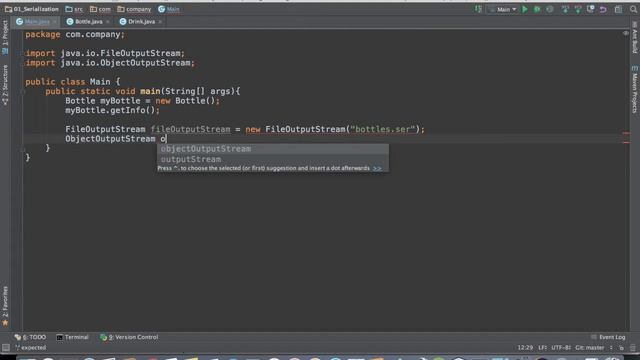Open the Version Control tool window
Viewport: 640px width, 360px height.
[129, 337]
